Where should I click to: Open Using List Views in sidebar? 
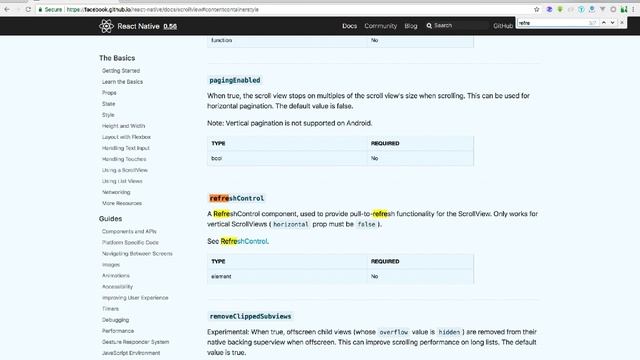tap(122, 181)
